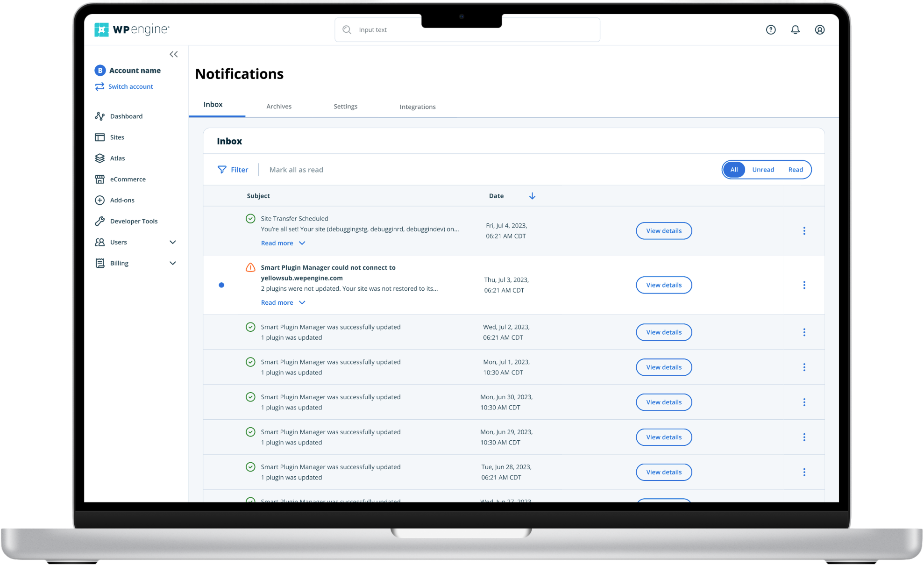Select Developer Tools in the sidebar

(x=134, y=221)
